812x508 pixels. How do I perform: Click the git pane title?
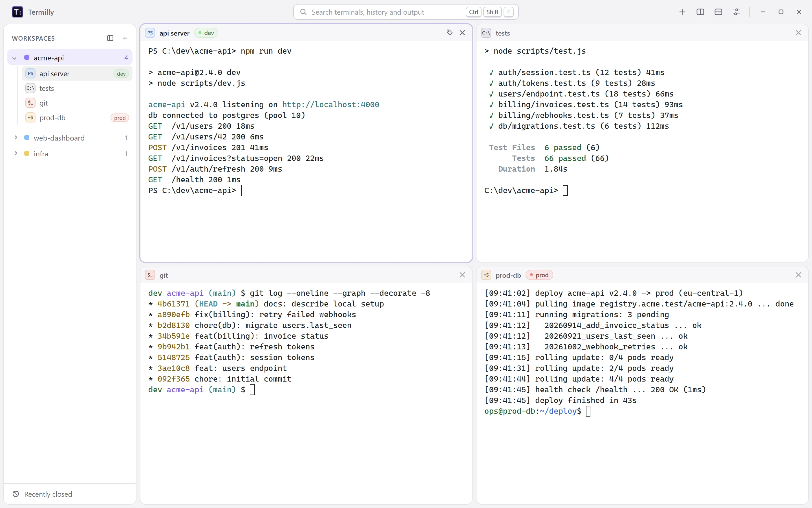tap(164, 275)
